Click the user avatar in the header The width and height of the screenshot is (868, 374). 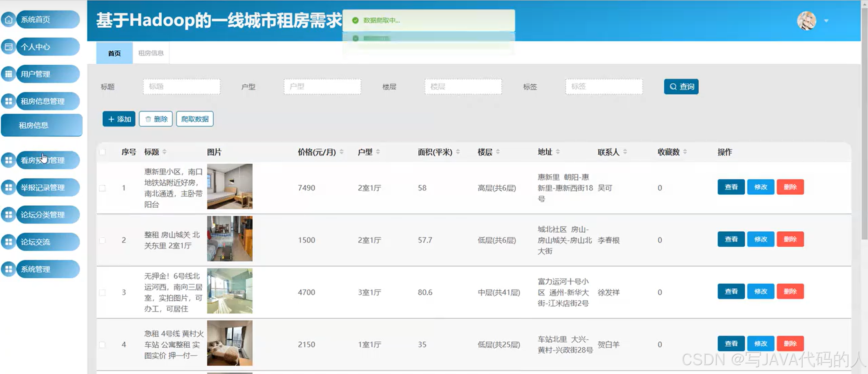(x=806, y=21)
